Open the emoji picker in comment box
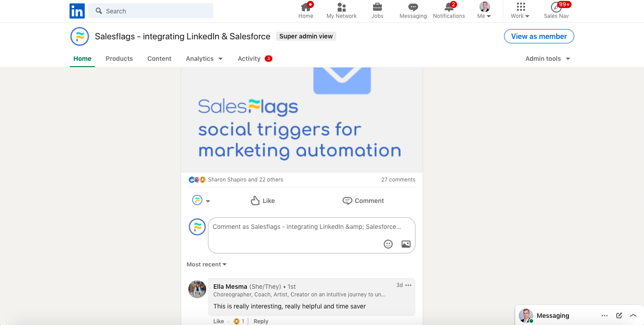This screenshot has width=644, height=325. pyautogui.click(x=388, y=244)
